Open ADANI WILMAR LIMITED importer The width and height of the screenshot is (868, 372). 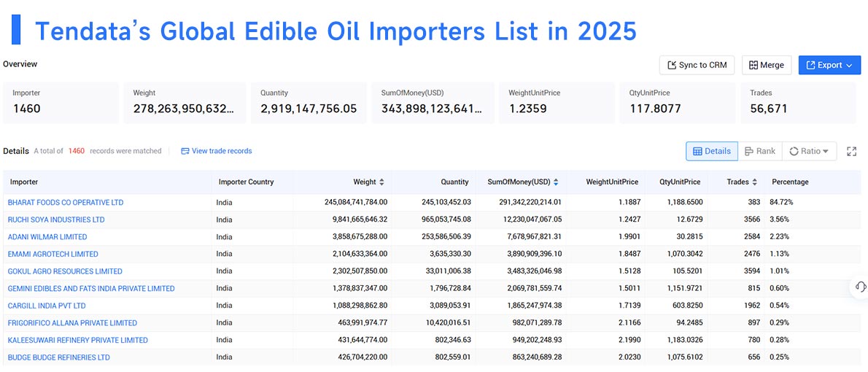pyautogui.click(x=47, y=237)
